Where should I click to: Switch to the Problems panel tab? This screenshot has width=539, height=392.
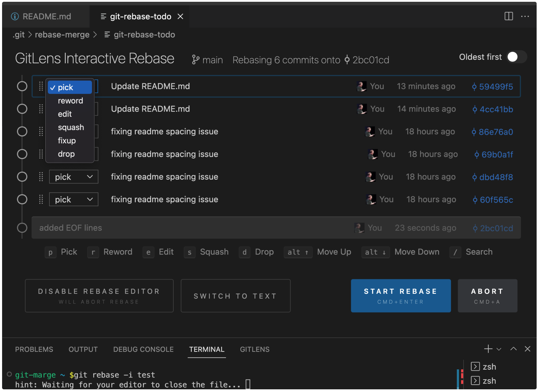pyautogui.click(x=34, y=349)
